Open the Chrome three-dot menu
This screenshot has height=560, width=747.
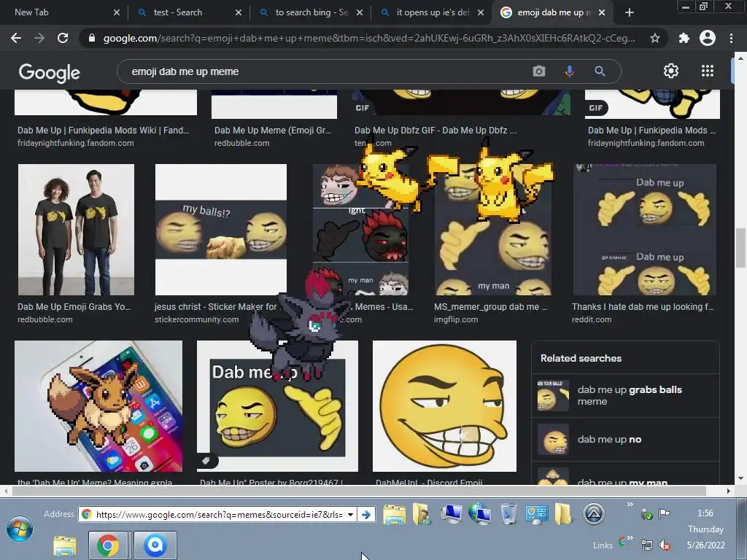(731, 38)
